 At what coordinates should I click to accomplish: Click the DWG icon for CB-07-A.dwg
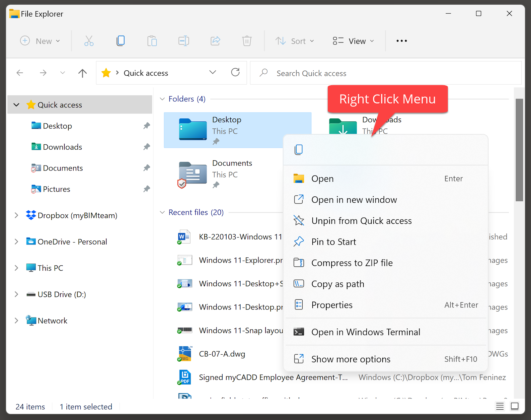pos(185,354)
